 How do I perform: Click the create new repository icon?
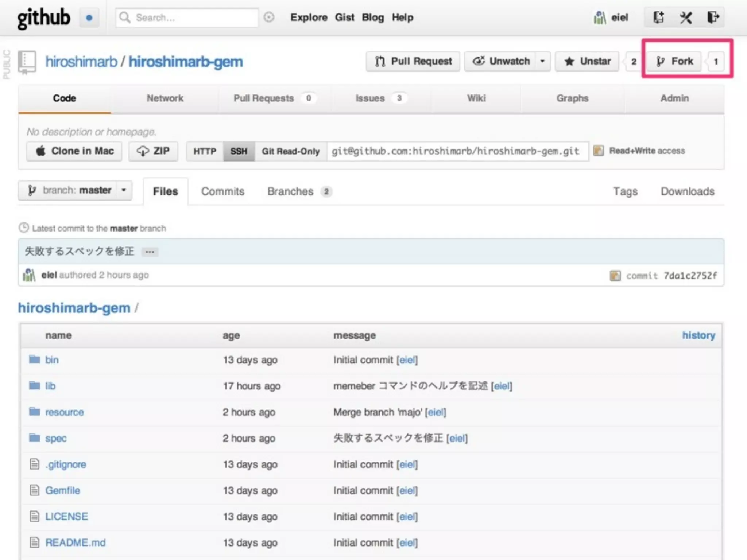pos(658,17)
